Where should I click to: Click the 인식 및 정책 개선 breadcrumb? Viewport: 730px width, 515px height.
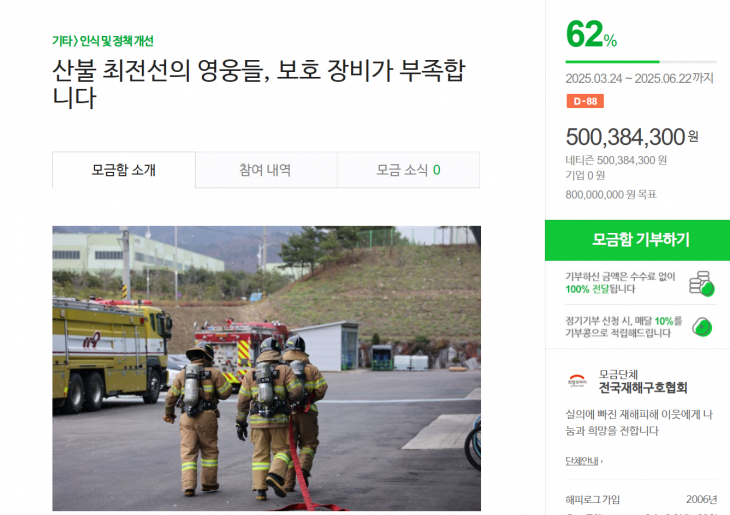point(116,41)
